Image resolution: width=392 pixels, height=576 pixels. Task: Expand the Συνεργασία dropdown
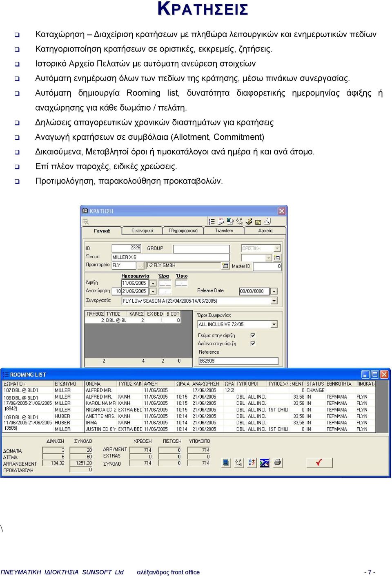[x=274, y=301]
